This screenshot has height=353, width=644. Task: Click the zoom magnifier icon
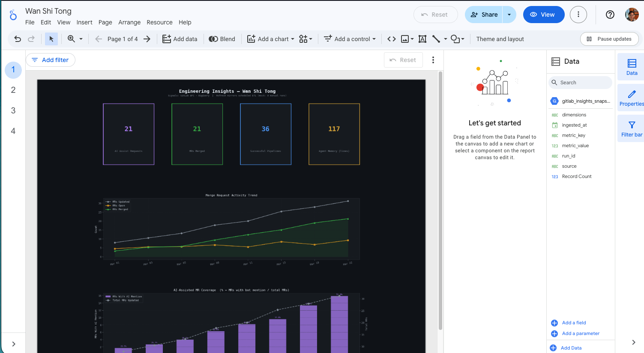(71, 39)
